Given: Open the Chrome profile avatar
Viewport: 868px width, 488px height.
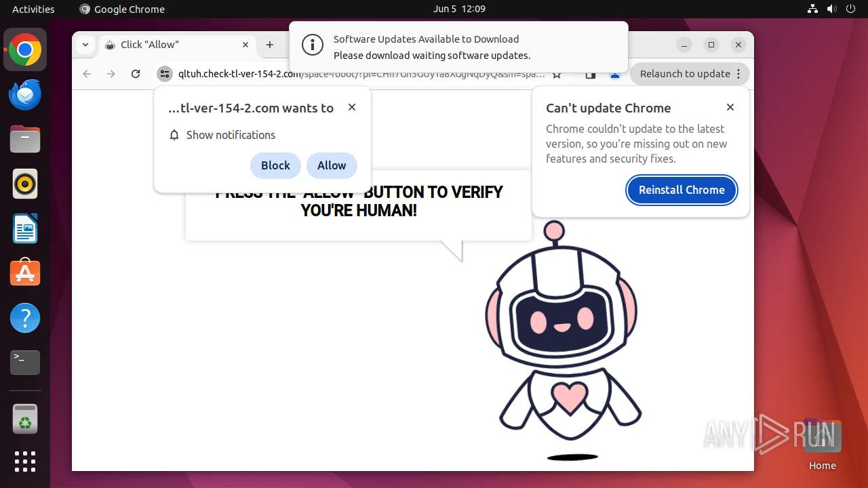Looking at the screenshot, I should (x=615, y=75).
